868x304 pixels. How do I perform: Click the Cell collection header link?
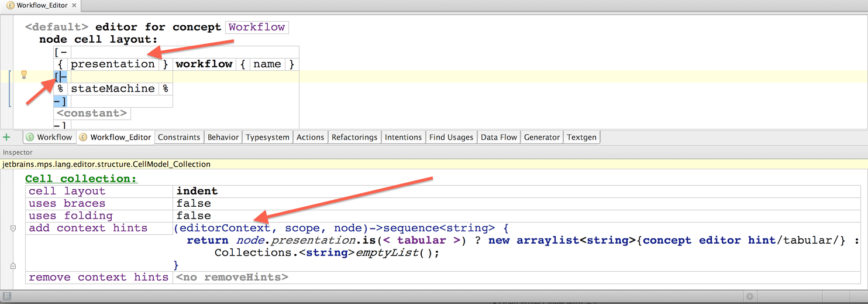point(81,179)
